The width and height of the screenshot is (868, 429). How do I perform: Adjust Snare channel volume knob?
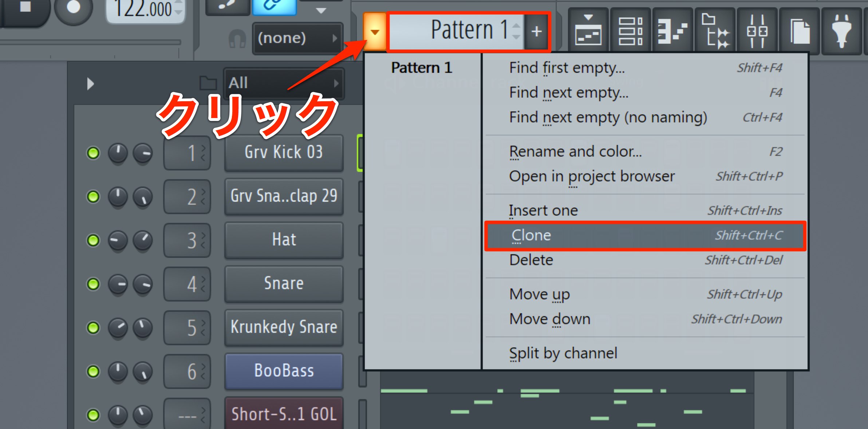[142, 284]
